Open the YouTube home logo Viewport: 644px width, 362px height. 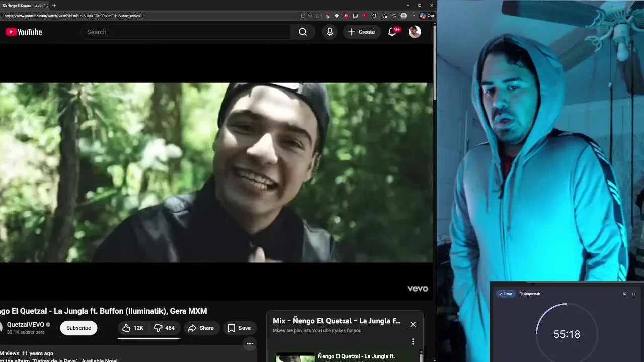click(24, 32)
